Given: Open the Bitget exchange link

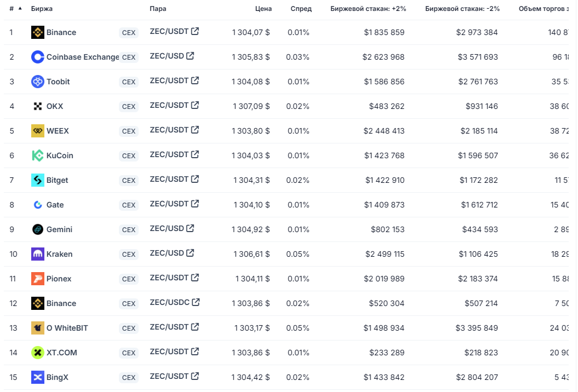Looking at the screenshot, I should [57, 180].
